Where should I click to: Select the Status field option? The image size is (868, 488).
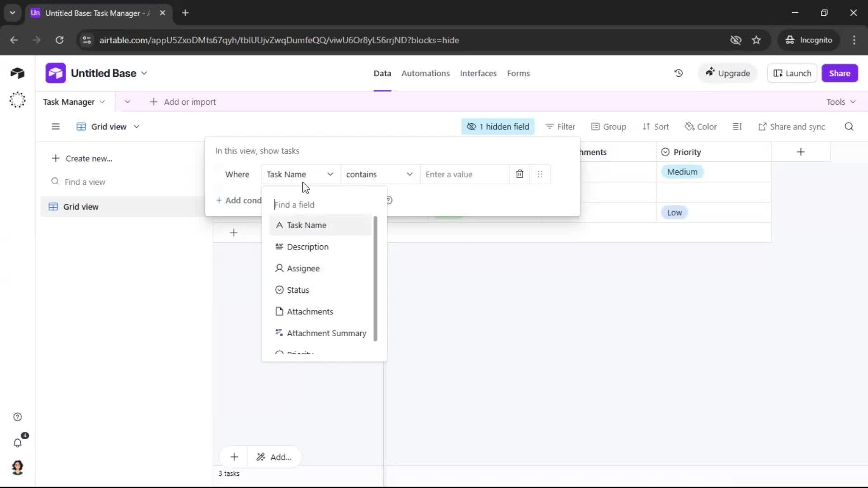coord(321,290)
